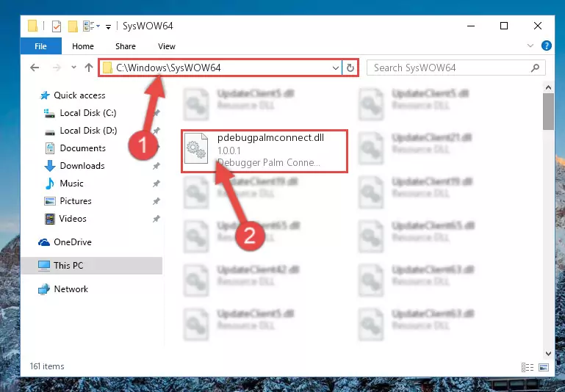Click the Properties quick access toolbar icon

pos(57,26)
